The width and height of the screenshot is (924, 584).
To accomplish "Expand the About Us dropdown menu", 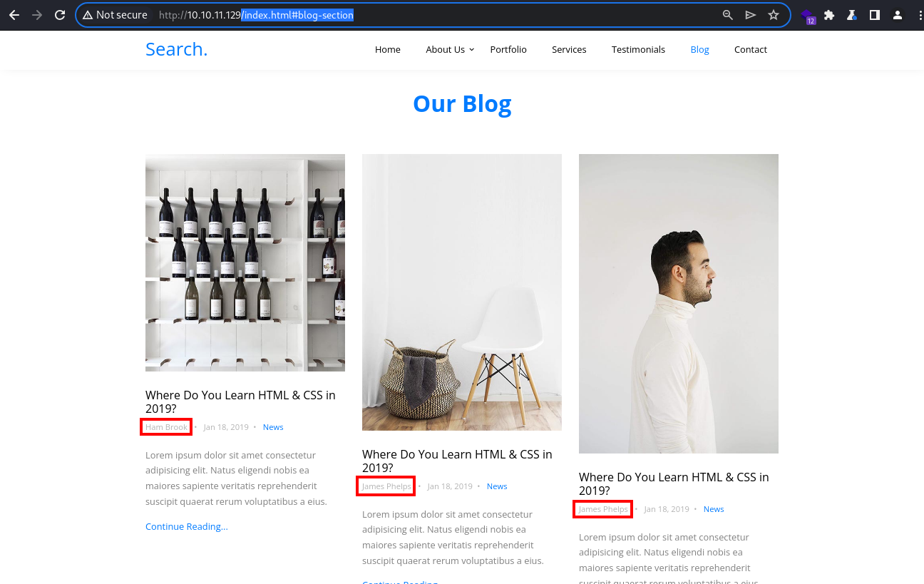I will [x=450, y=49].
